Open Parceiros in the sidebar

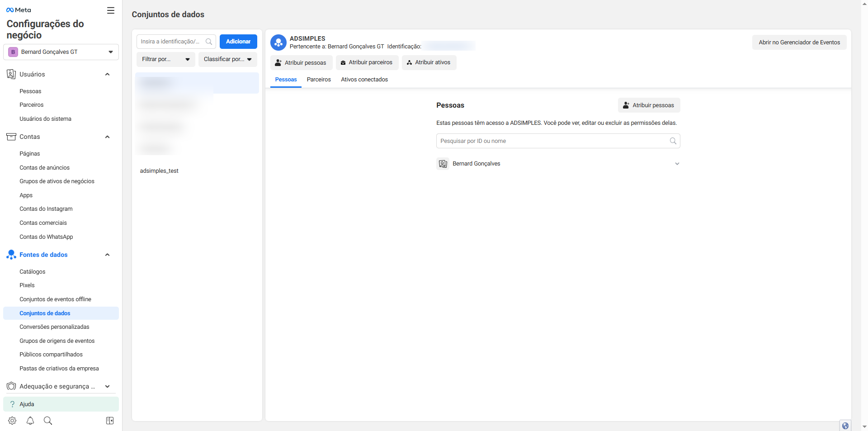[32, 105]
